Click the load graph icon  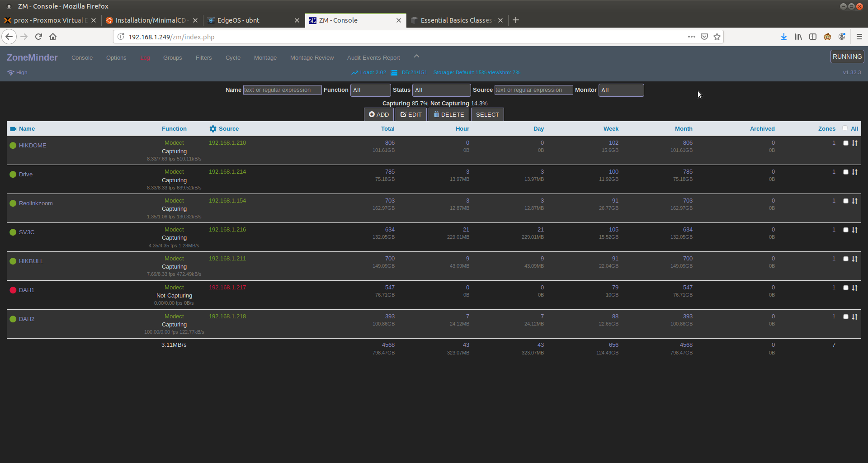(x=355, y=72)
